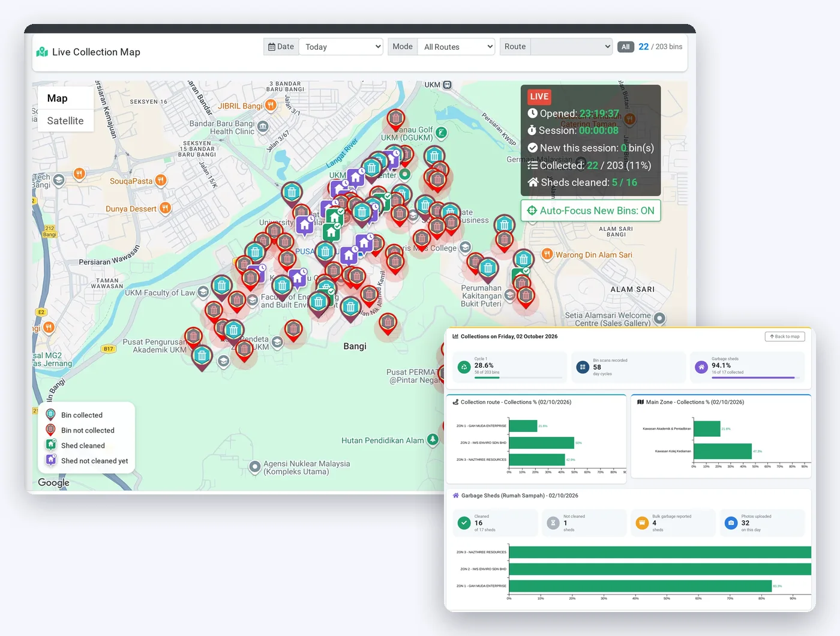Click the Bin not collected legend icon
Viewport: 840px width, 636px height.
pyautogui.click(x=51, y=430)
